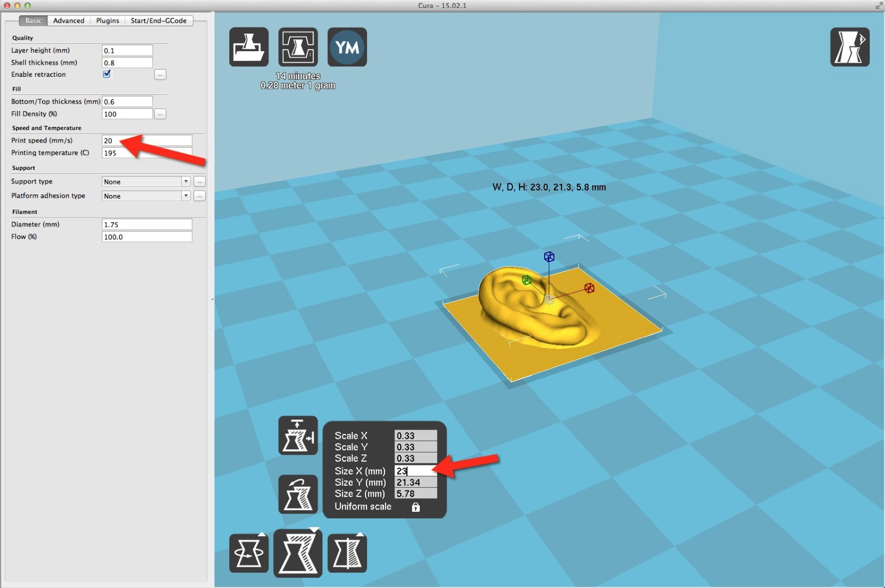Image resolution: width=885 pixels, height=588 pixels.
Task: Click the Shell thickness input field
Action: point(127,63)
